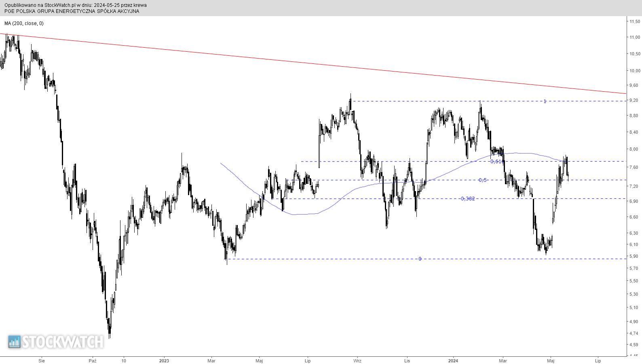Click the 8,80 price axis value

coord(634,116)
